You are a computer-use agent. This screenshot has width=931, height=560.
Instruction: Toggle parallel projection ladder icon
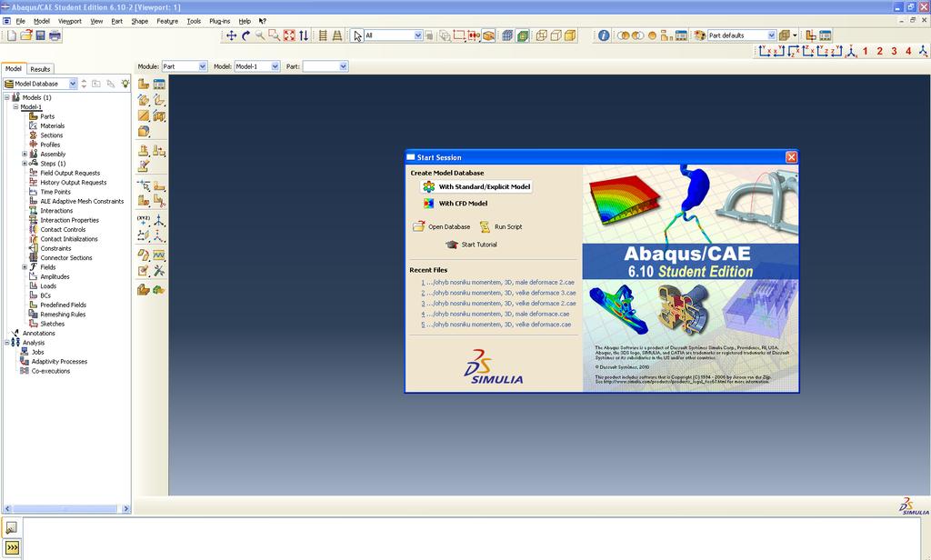323,35
